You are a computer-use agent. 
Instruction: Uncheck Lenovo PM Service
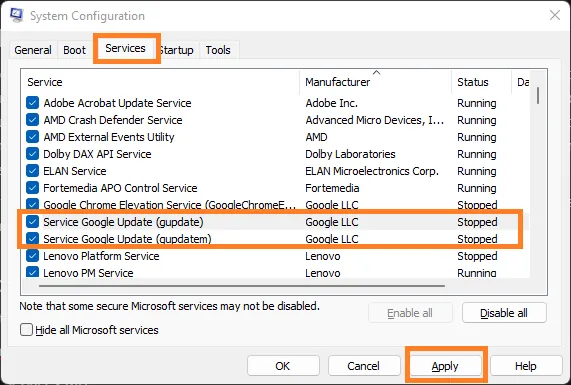32,272
